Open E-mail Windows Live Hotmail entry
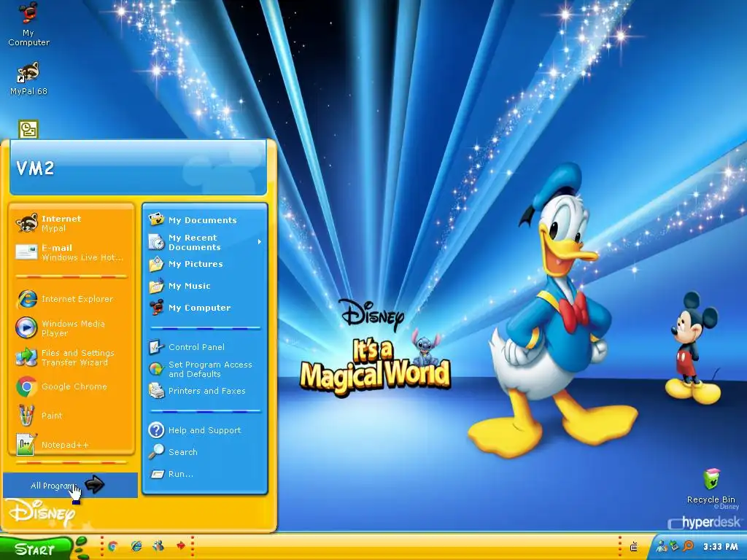This screenshot has width=747, height=560. coord(71,252)
